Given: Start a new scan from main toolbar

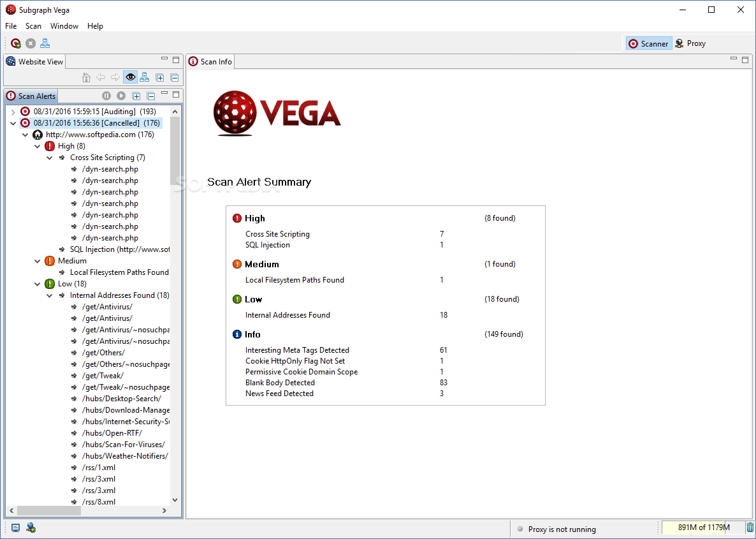Looking at the screenshot, I should [16, 43].
